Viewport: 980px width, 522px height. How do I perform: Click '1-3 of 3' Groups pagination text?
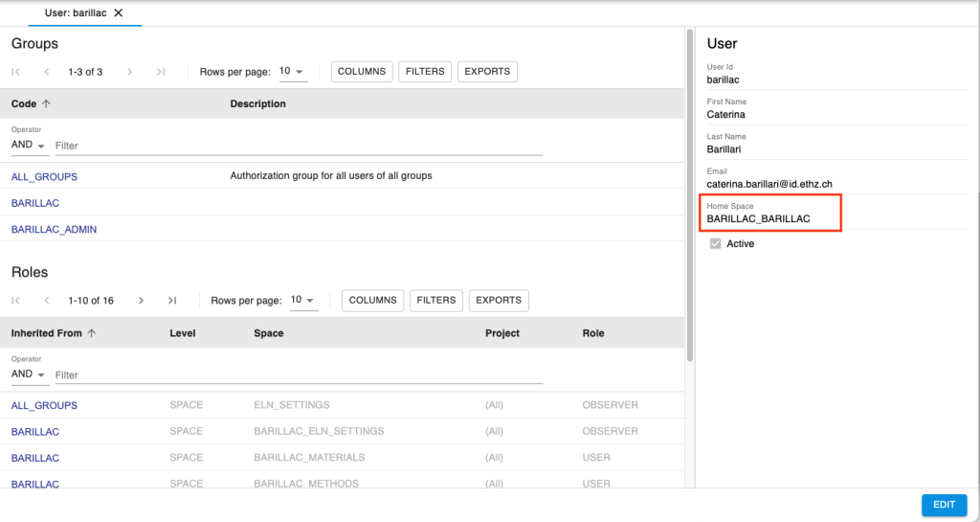[x=85, y=72]
